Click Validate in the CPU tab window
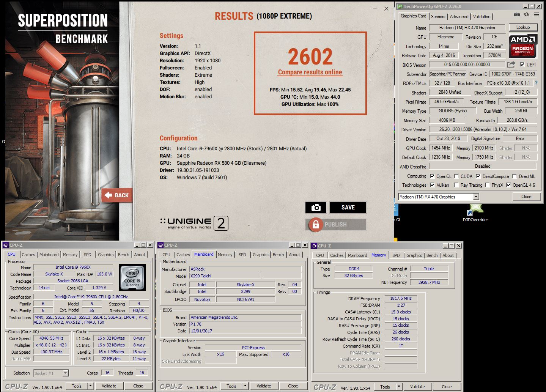Viewport: 546px width, 392px height. [x=109, y=386]
